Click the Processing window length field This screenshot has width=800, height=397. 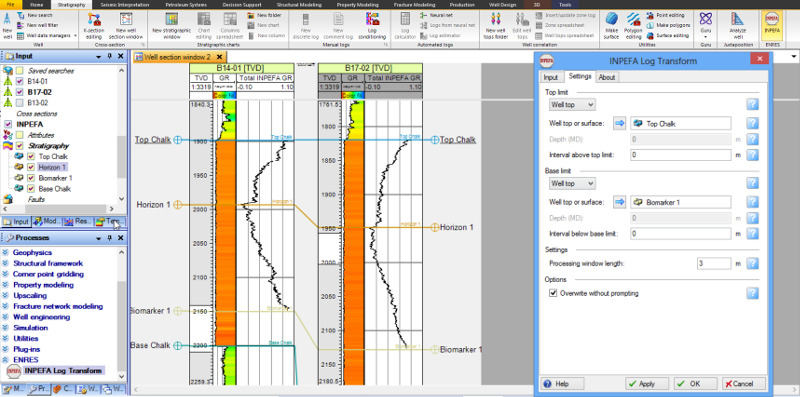[713, 264]
